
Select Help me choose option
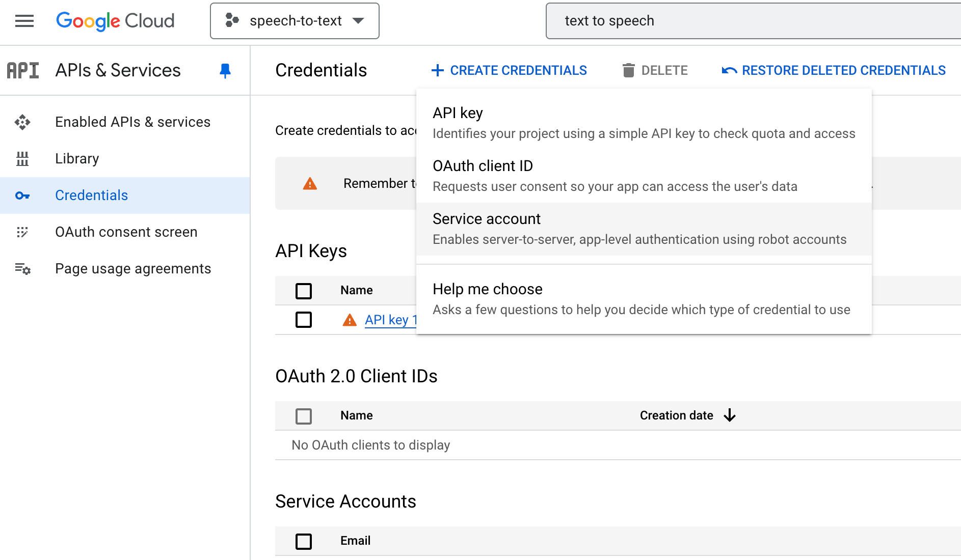tap(644, 299)
